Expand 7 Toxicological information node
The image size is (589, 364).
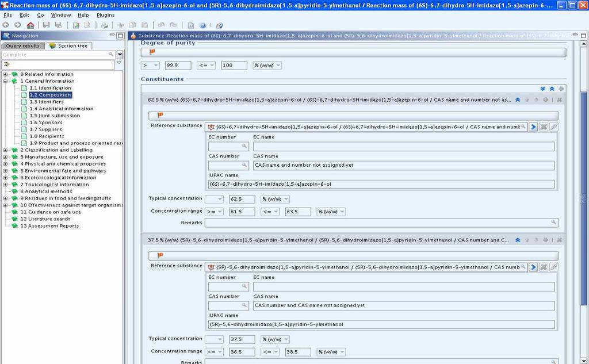point(5,185)
